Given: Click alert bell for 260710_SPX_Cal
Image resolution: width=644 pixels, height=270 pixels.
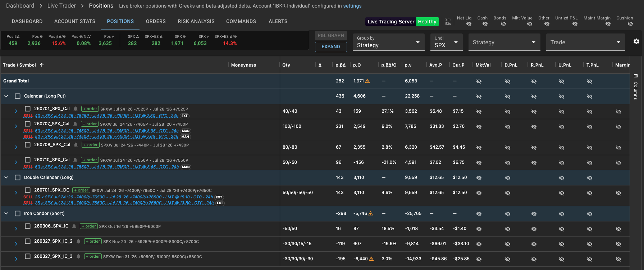Looking at the screenshot, I should [x=75, y=160].
